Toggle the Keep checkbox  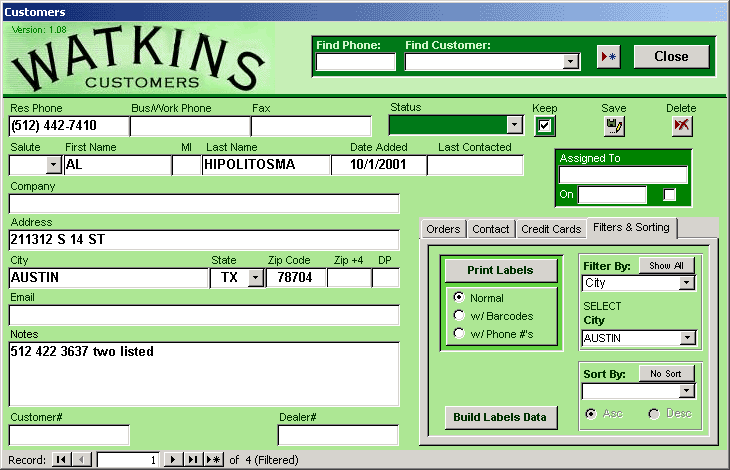click(544, 126)
